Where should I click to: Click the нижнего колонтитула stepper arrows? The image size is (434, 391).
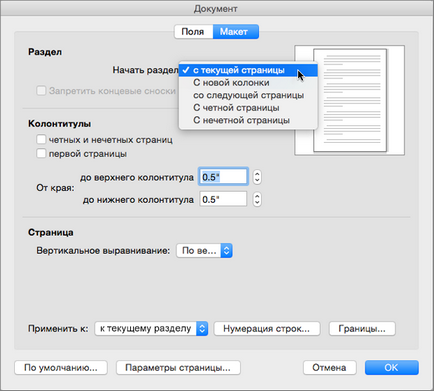[257, 199]
